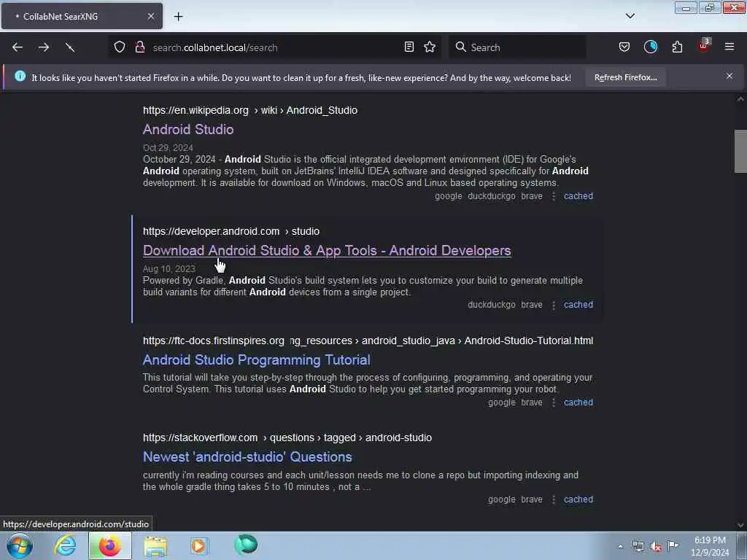This screenshot has width=747, height=560.
Task: Bookmark this page with star icon
Action: tap(430, 47)
